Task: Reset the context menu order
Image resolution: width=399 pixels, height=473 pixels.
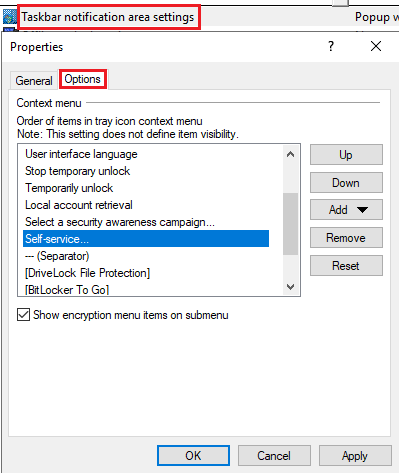Action: coord(346,266)
